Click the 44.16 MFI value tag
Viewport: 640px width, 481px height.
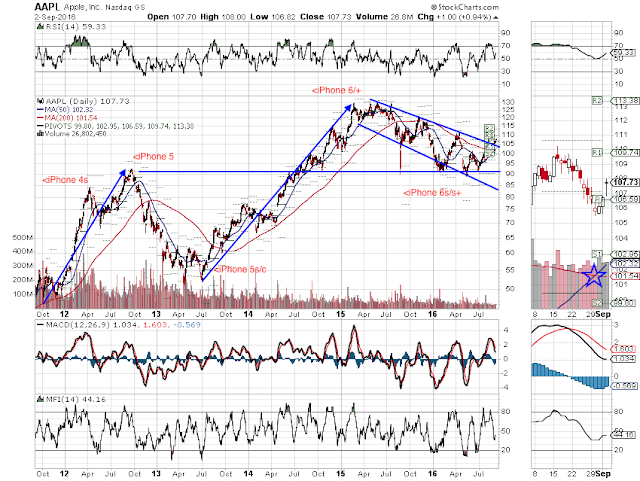624,435
